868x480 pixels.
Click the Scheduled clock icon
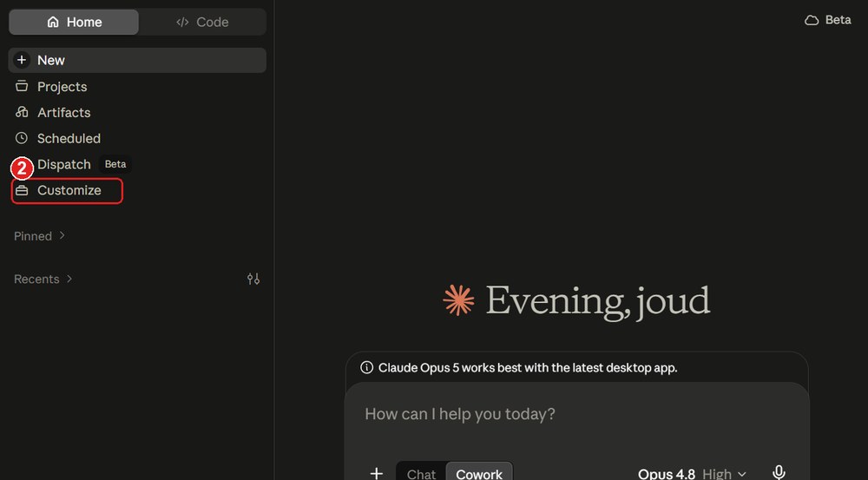(x=22, y=138)
